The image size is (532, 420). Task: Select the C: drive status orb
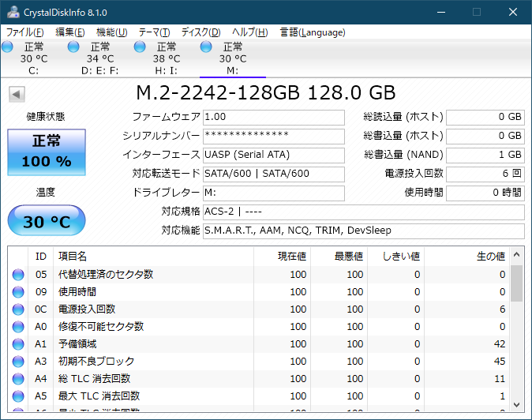(7, 47)
